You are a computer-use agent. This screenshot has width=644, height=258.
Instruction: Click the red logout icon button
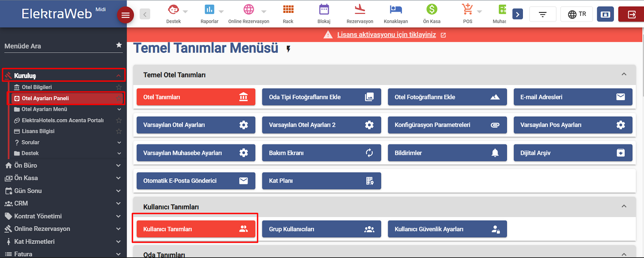(x=632, y=14)
